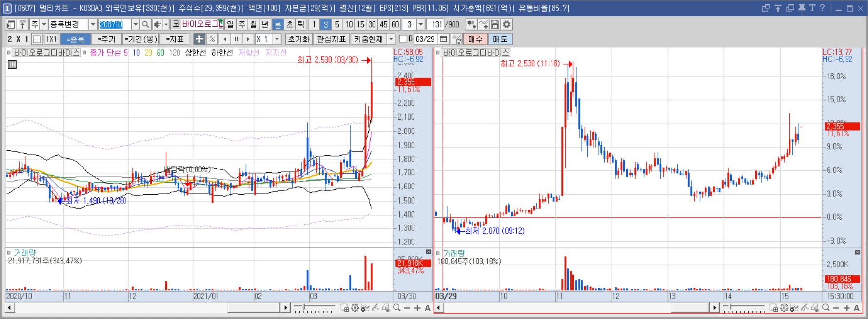Click the 초기화 reset button
The image size is (868, 319).
tap(298, 39)
